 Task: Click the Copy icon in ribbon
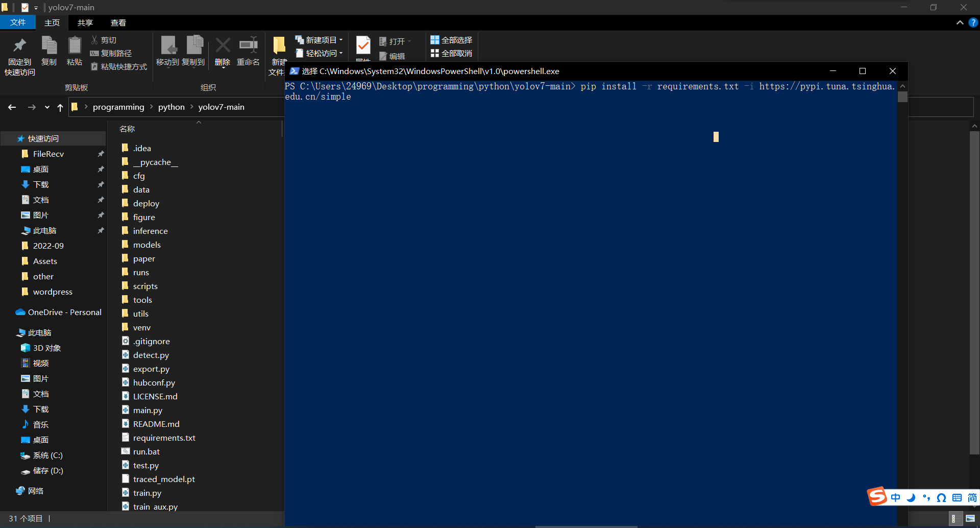pyautogui.click(x=49, y=46)
